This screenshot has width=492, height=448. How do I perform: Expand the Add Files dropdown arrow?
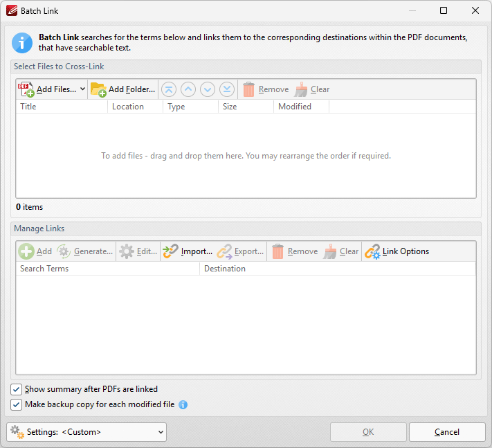82,89
